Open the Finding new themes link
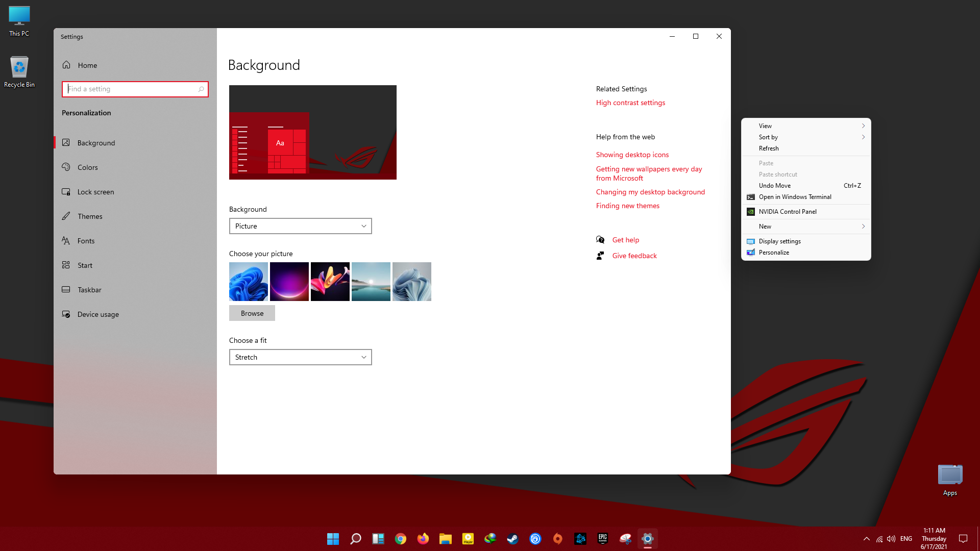 [x=628, y=206]
